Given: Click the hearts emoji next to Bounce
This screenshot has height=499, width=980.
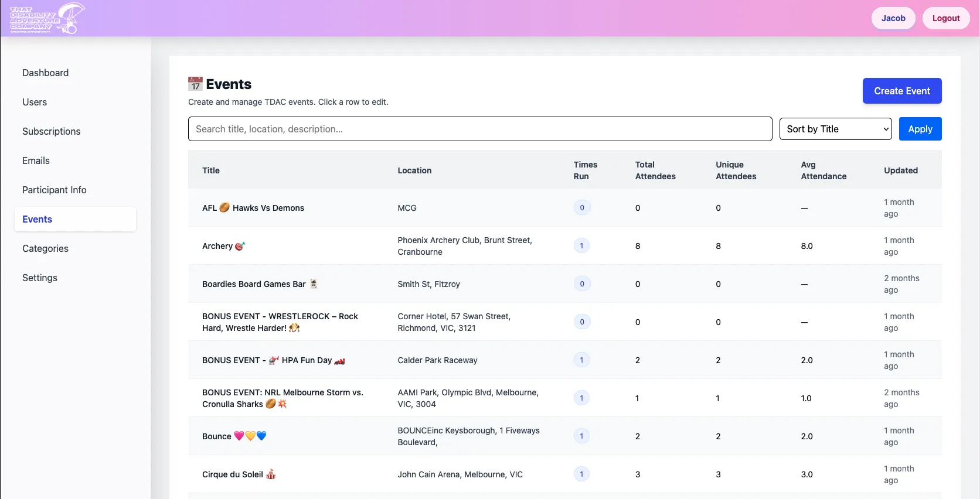Looking at the screenshot, I should (250, 436).
